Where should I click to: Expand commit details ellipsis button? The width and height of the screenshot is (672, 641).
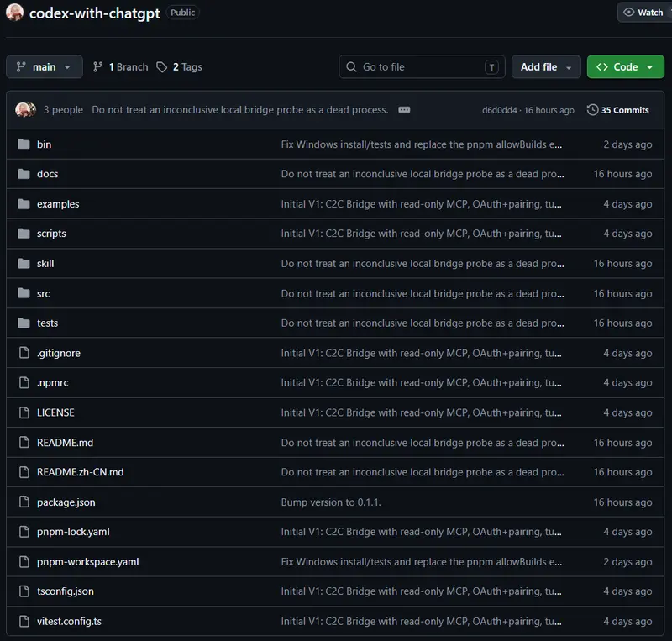(404, 110)
